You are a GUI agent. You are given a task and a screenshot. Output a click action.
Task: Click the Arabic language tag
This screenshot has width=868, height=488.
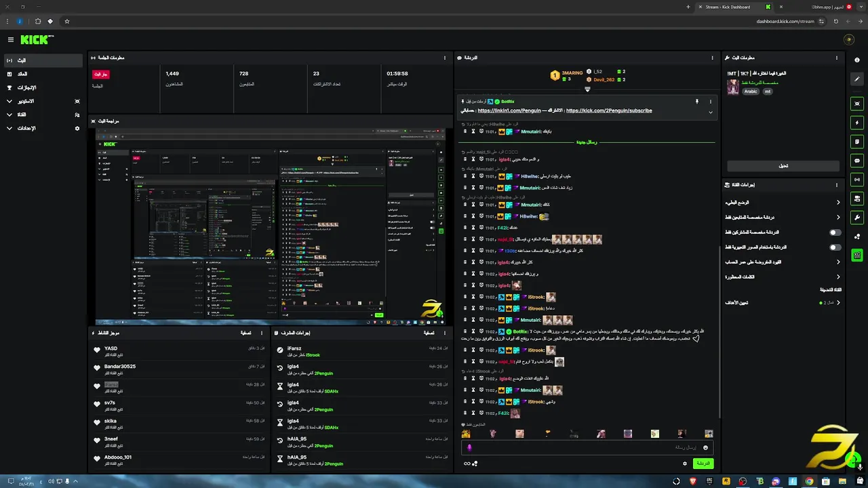tap(750, 91)
